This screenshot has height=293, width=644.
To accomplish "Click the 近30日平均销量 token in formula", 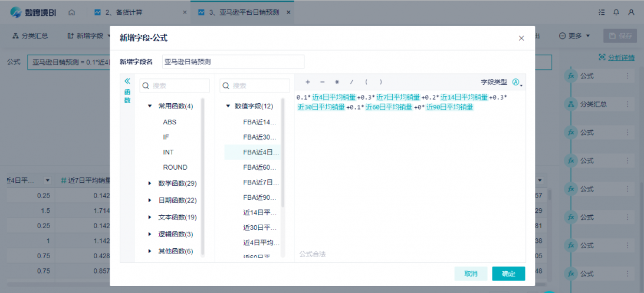I will point(321,107).
